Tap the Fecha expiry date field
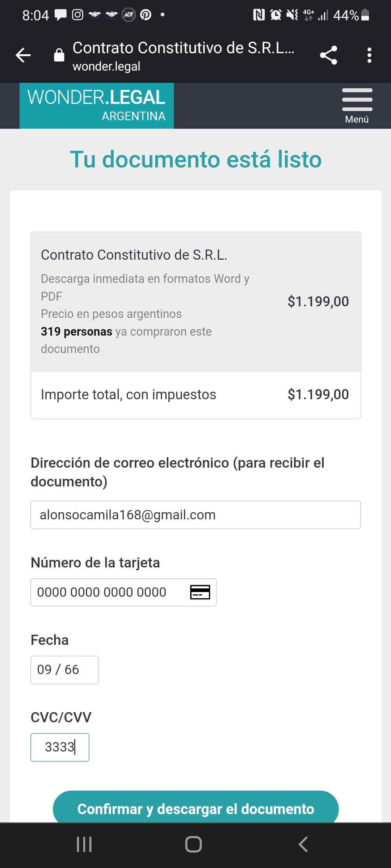This screenshot has width=391, height=868. click(x=64, y=670)
